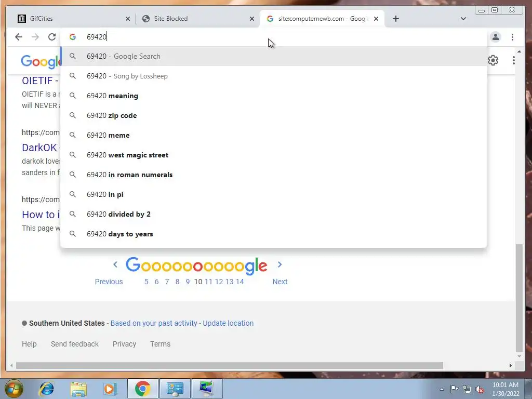Open a new tab with plus button

(x=395, y=19)
